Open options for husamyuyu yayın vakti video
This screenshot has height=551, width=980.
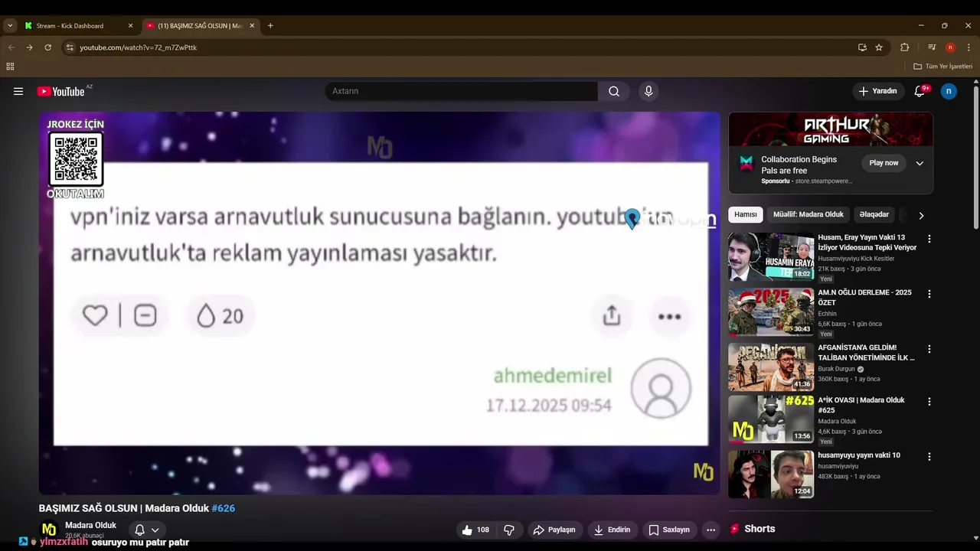pos(929,456)
